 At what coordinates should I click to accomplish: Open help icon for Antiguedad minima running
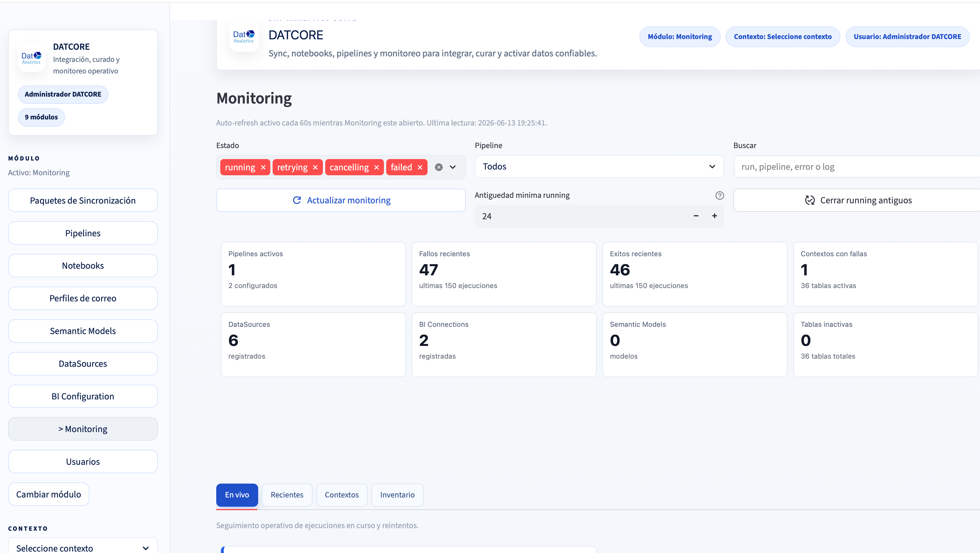click(x=720, y=195)
